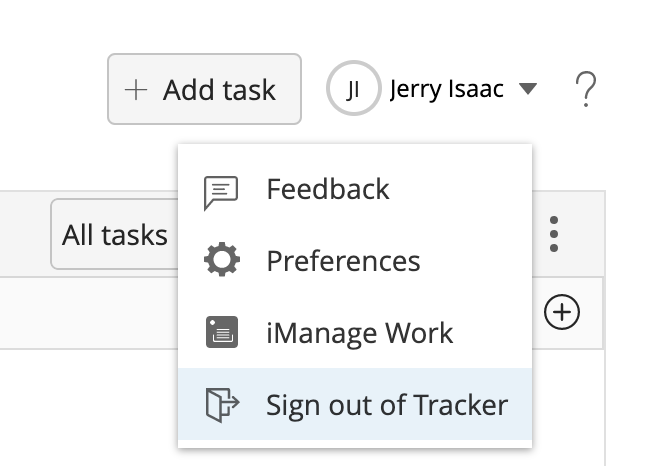Expand the All tasks filter dropdown
Viewport: 648px width, 466px height.
tap(113, 235)
